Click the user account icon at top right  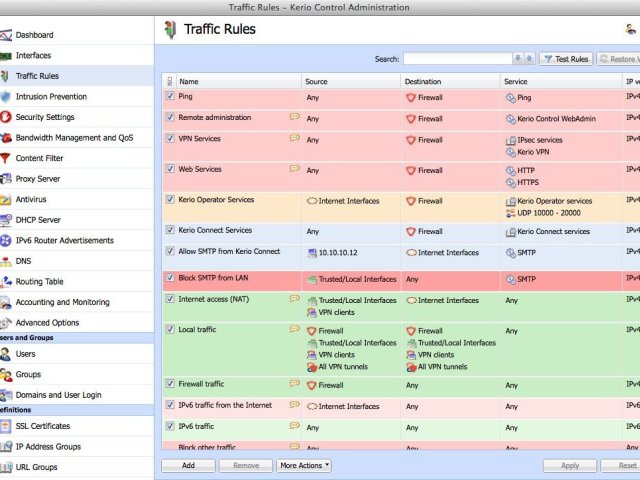pyautogui.click(x=631, y=29)
